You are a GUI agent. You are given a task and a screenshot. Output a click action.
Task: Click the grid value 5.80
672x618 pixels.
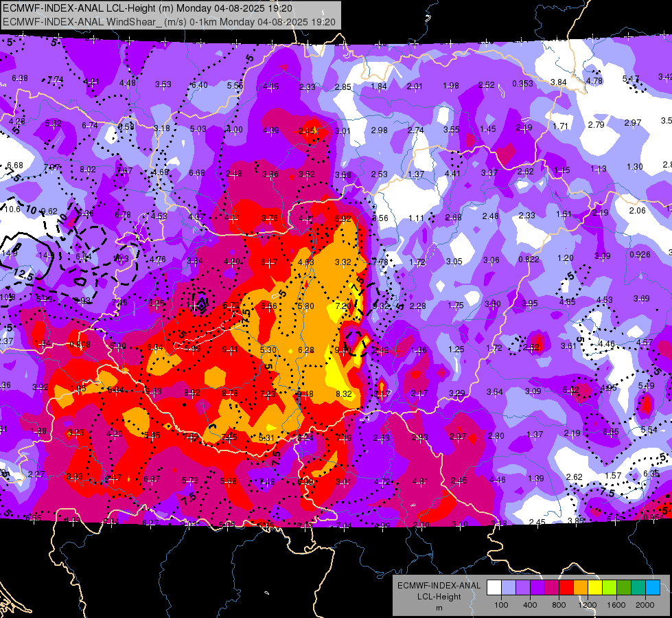[x=306, y=306]
